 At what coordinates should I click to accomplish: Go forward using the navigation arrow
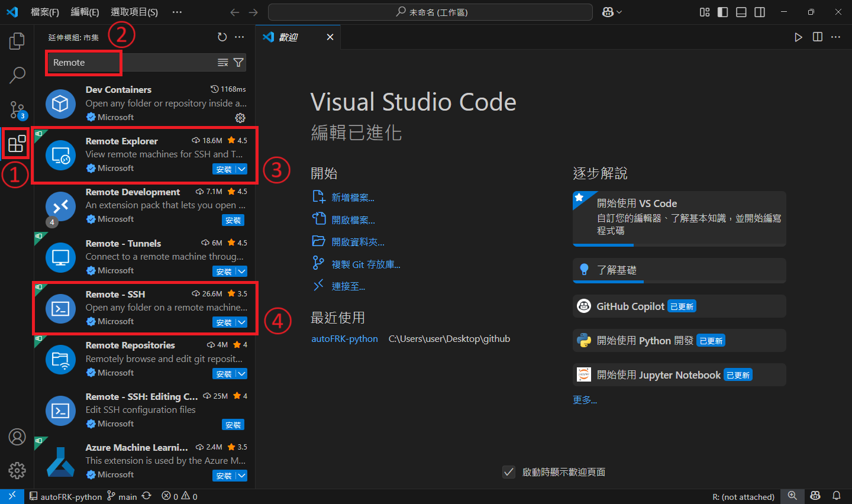(x=253, y=12)
